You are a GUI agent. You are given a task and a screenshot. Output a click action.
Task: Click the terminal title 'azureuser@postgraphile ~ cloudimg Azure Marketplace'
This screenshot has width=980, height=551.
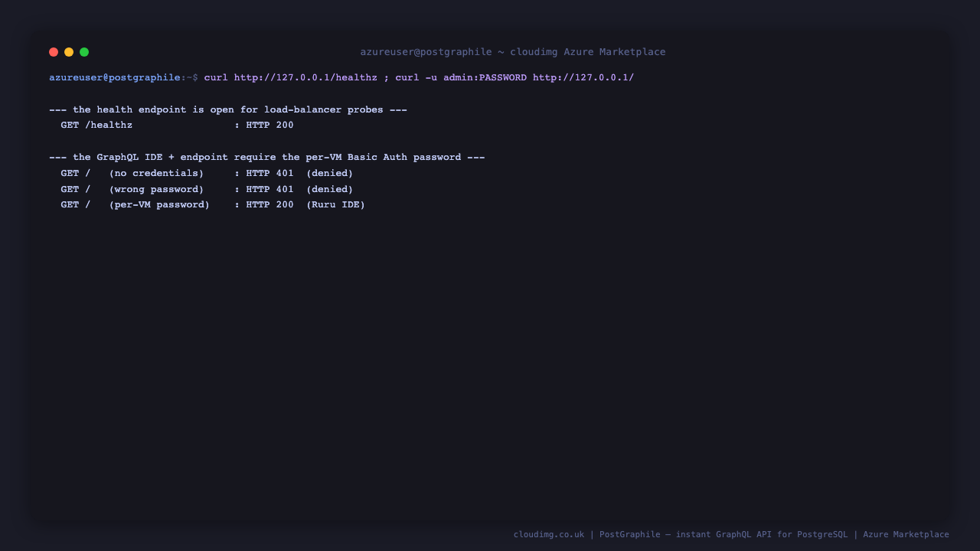[513, 52]
